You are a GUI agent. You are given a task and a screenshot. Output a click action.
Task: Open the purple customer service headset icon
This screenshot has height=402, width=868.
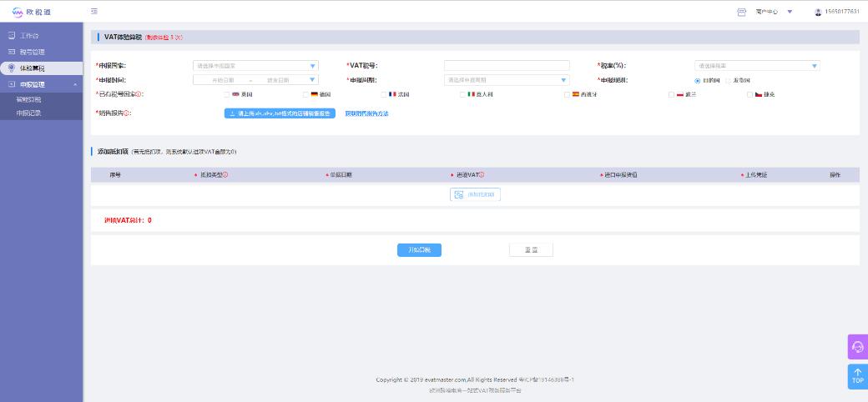point(857,347)
